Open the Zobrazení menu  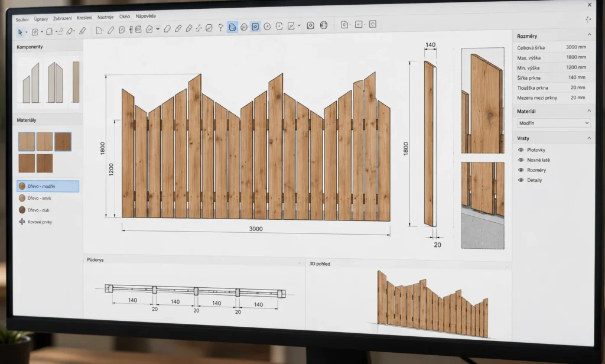click(x=62, y=18)
